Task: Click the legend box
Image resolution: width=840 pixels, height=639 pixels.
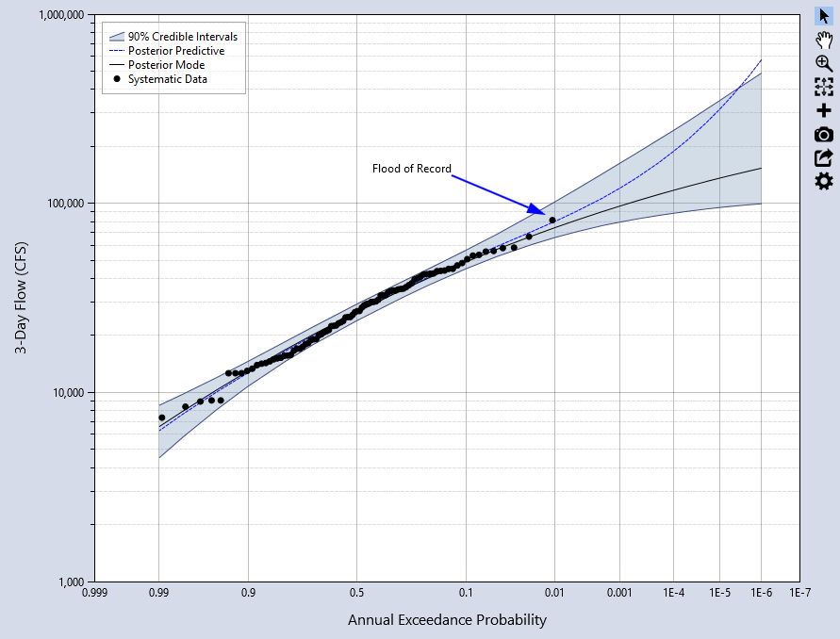Action: pos(173,57)
